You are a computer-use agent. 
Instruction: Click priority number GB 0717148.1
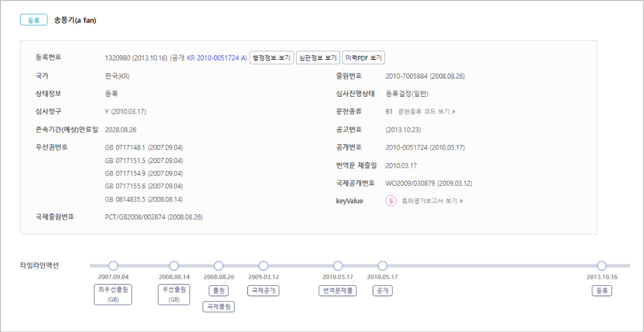(x=143, y=147)
